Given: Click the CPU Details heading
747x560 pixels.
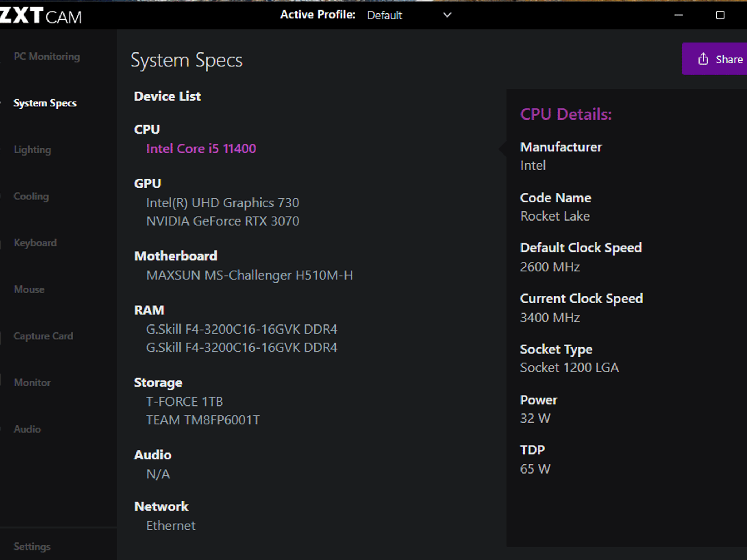Looking at the screenshot, I should [x=566, y=114].
